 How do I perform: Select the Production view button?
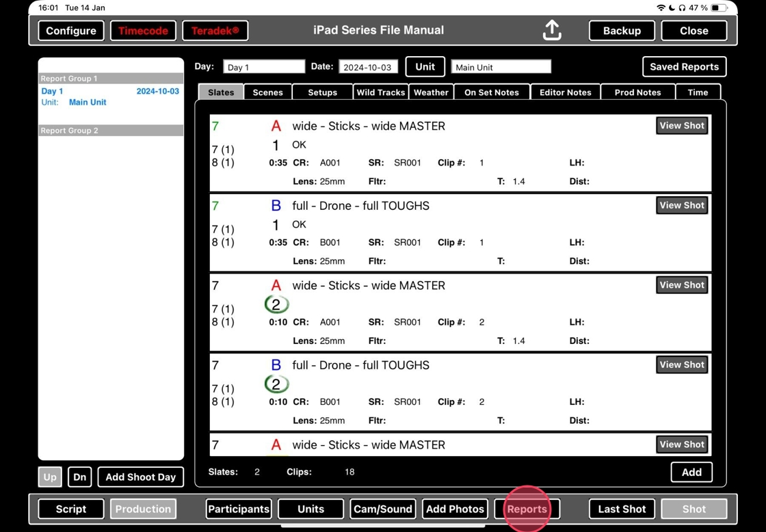pos(143,509)
